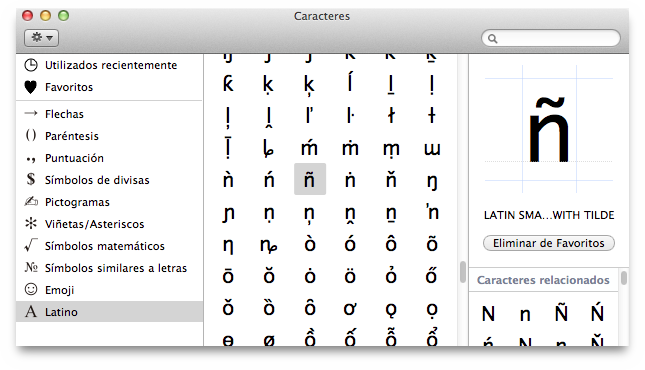Image resolution: width=645 pixels, height=370 pixels.
Task: Select the ṅ with dot above character
Action: [x=350, y=179]
